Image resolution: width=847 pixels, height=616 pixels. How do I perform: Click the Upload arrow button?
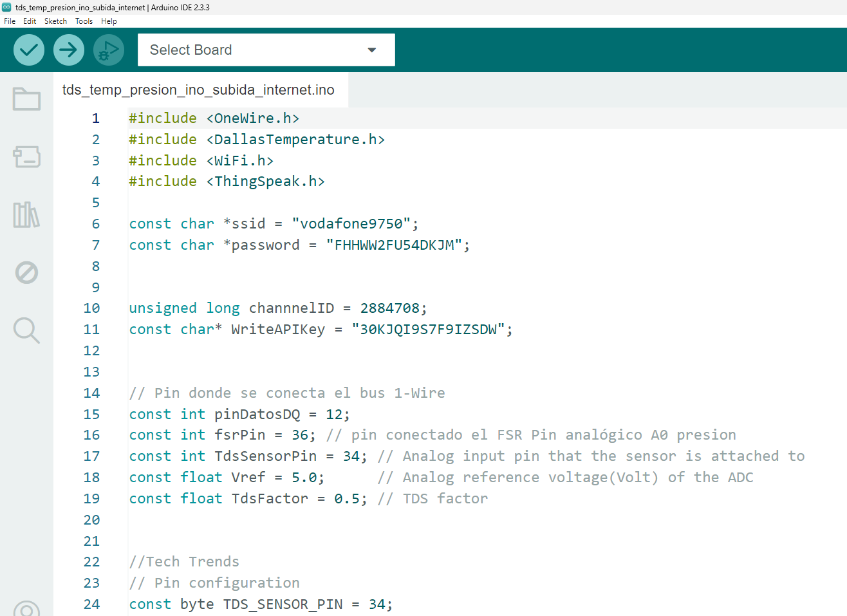[x=69, y=50]
